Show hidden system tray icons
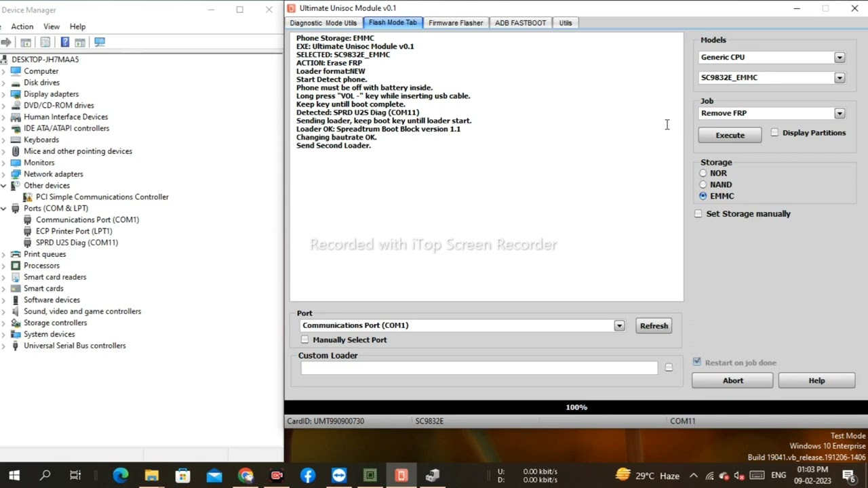868x488 pixels. [693, 475]
